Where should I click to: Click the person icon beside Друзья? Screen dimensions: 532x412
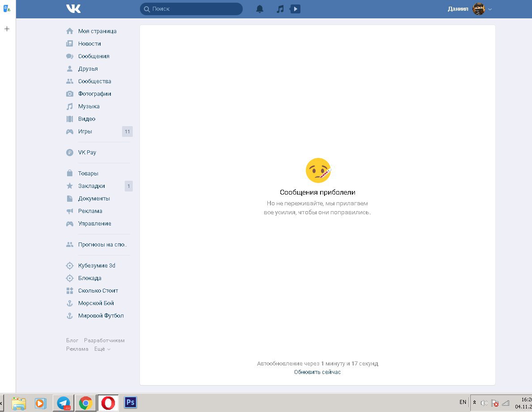(70, 68)
